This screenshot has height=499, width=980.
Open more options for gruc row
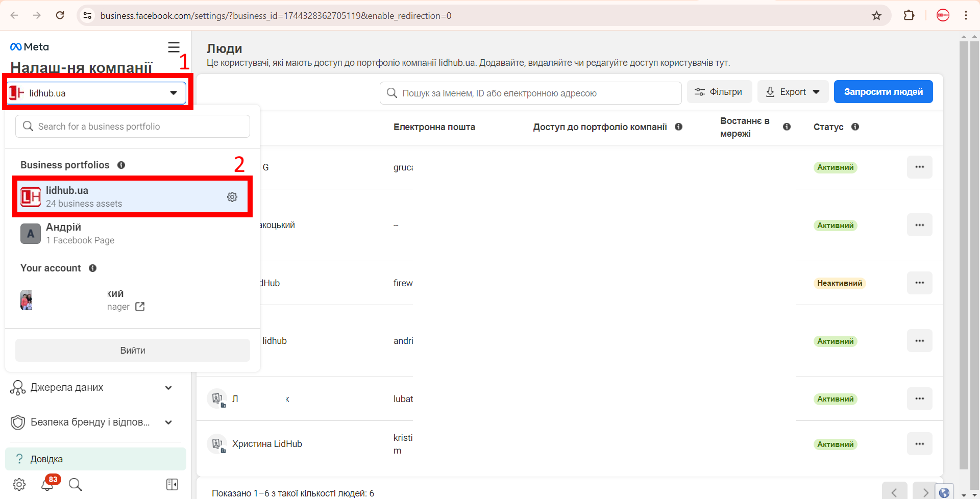click(920, 167)
